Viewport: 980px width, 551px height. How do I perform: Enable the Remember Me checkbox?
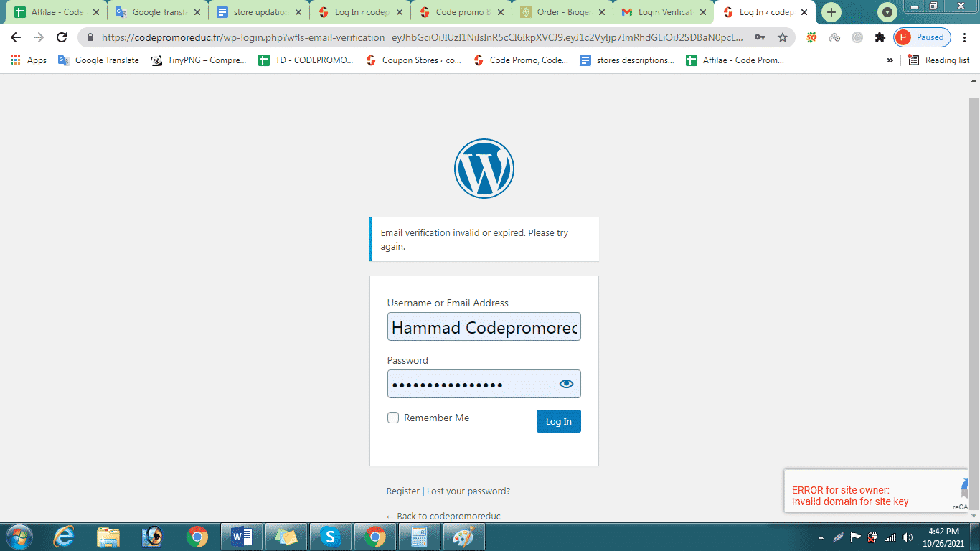click(393, 418)
